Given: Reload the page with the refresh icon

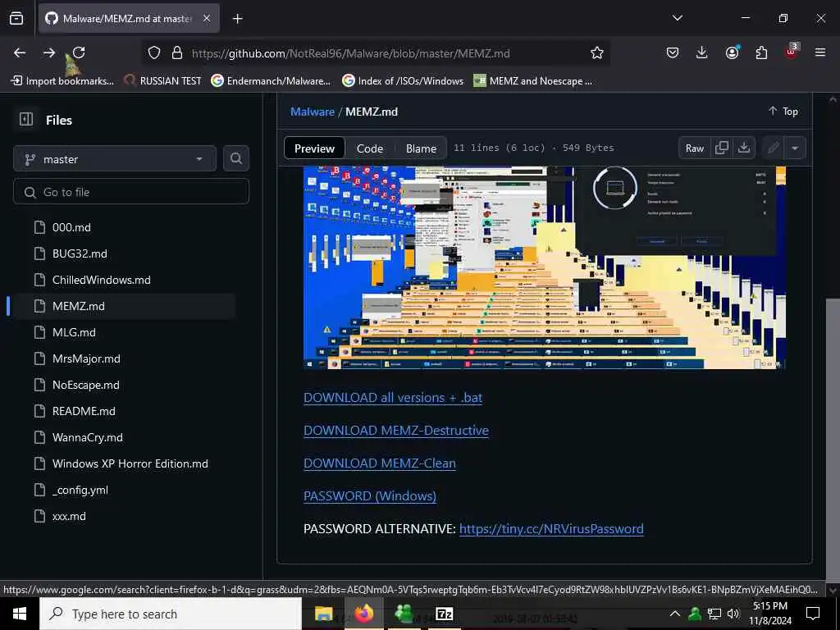Looking at the screenshot, I should [79, 52].
